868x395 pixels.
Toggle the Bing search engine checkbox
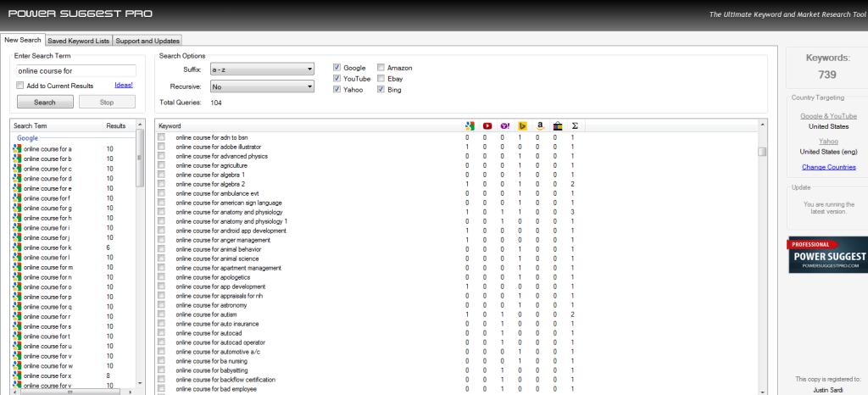[381, 89]
